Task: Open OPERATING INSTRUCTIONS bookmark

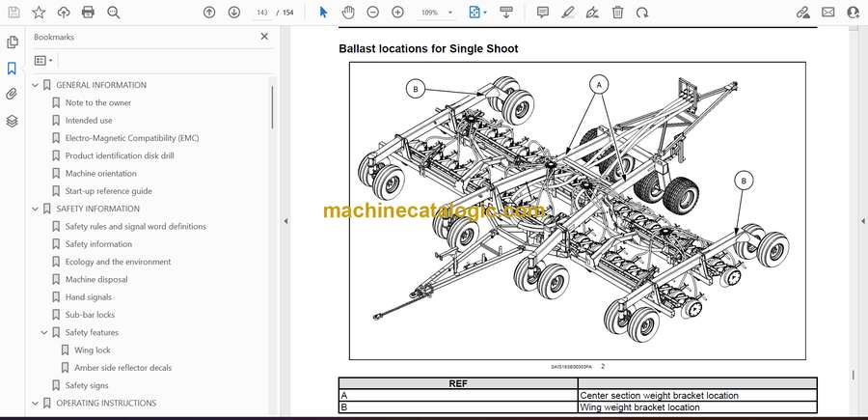Action: tap(106, 404)
